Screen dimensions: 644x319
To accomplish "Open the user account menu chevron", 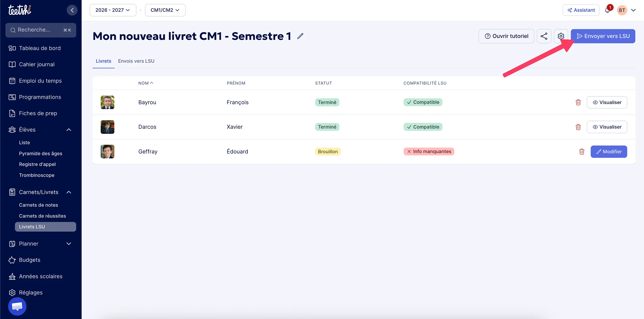I will 633,10.
